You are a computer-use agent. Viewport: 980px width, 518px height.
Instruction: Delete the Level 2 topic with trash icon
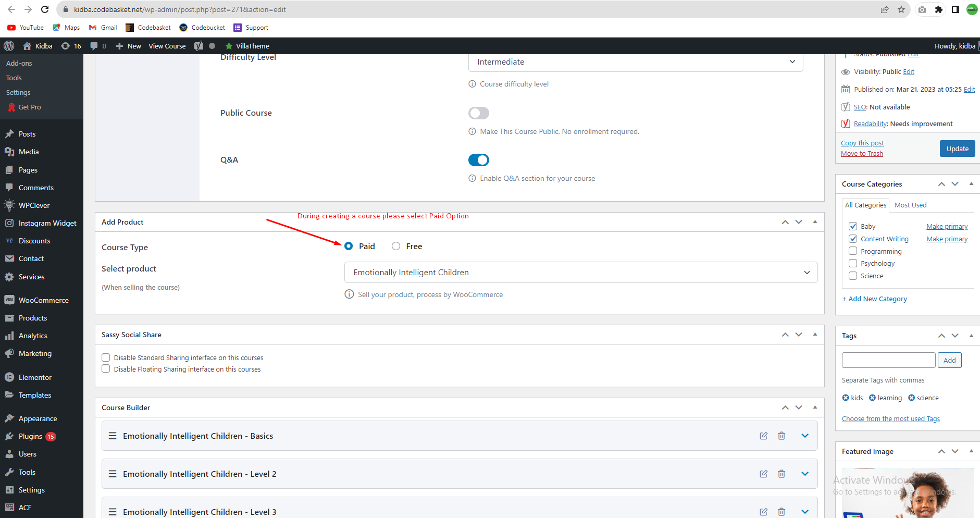coord(781,474)
